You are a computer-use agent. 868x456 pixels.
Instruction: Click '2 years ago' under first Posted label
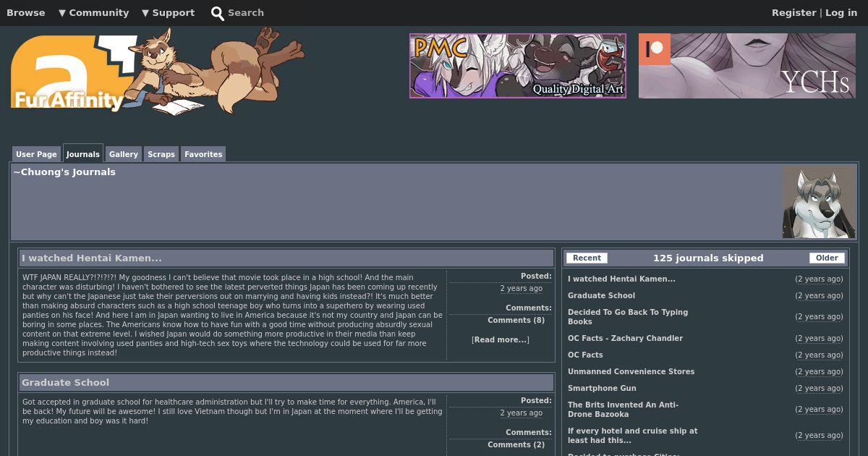click(x=521, y=288)
